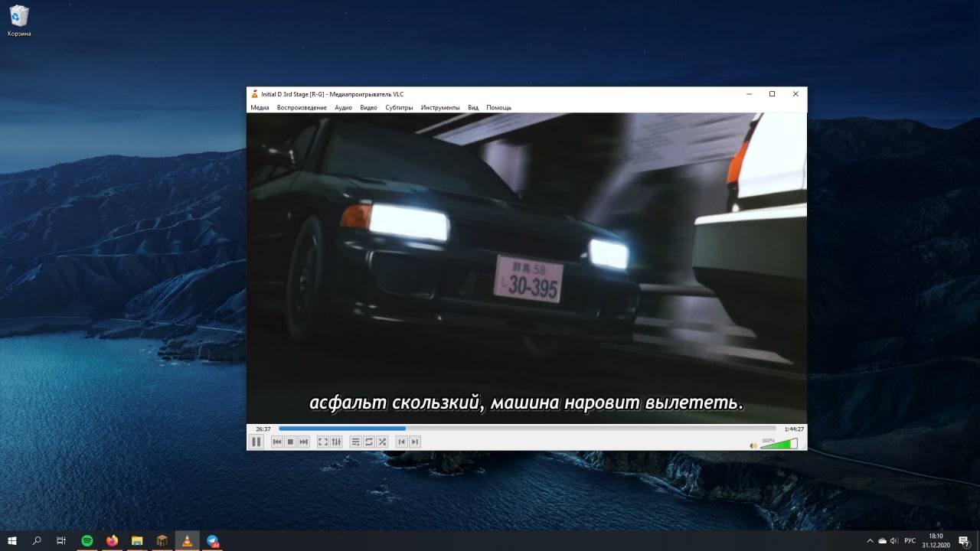This screenshot has width=980, height=551.
Task: Open Firefox from the taskbar
Action: (x=113, y=540)
